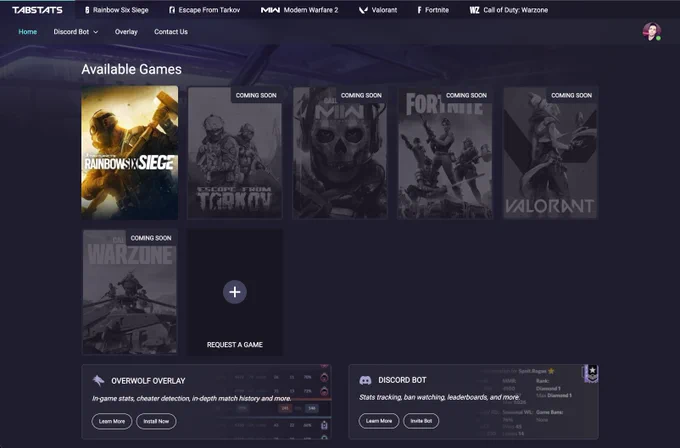
Task: Click the Coming Soon badge on Warzone card
Action: [151, 238]
